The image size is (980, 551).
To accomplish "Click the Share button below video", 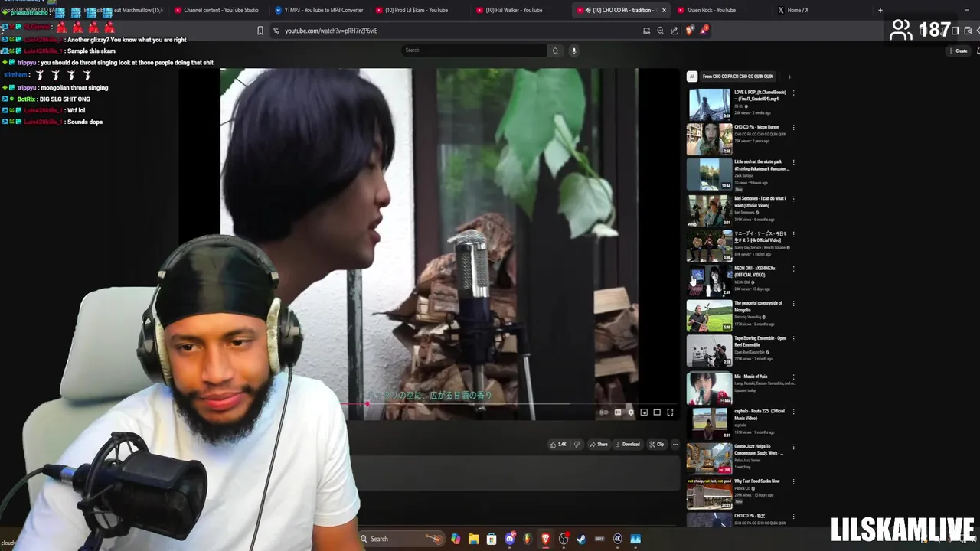I will (x=599, y=445).
